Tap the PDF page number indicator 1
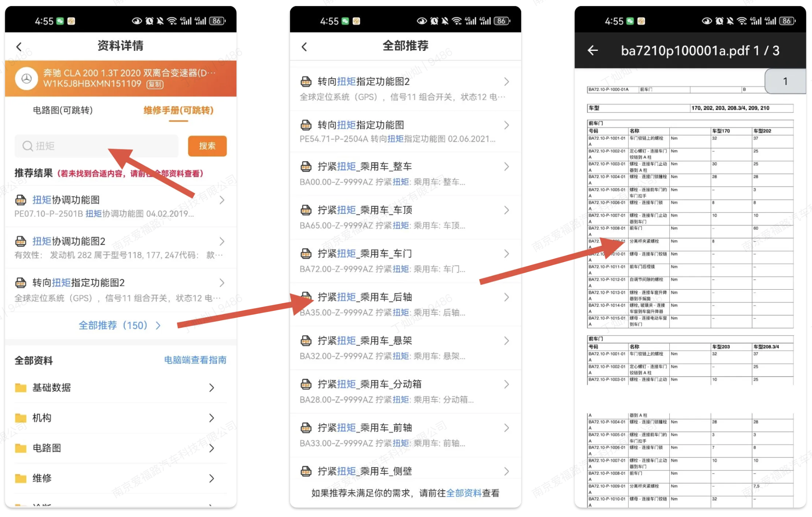The height and width of the screenshot is (517, 812). 785,81
